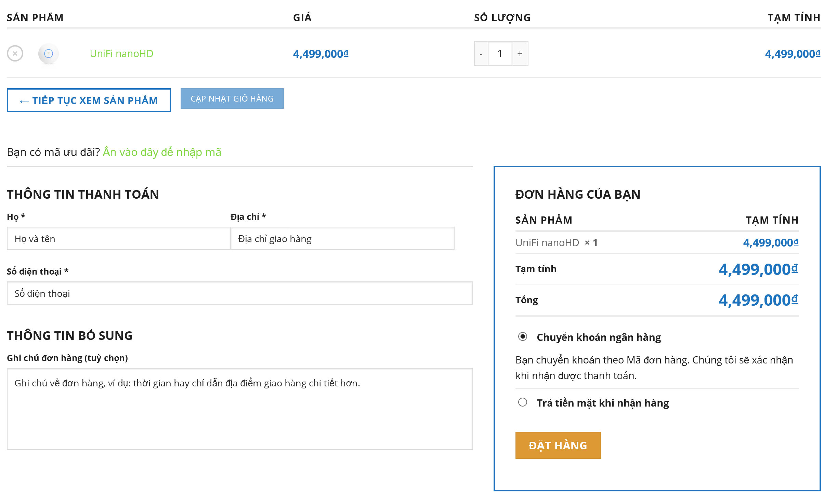This screenshot has height=504, width=837.
Task: Remove UniFi nanoHD from cart
Action: tap(15, 54)
